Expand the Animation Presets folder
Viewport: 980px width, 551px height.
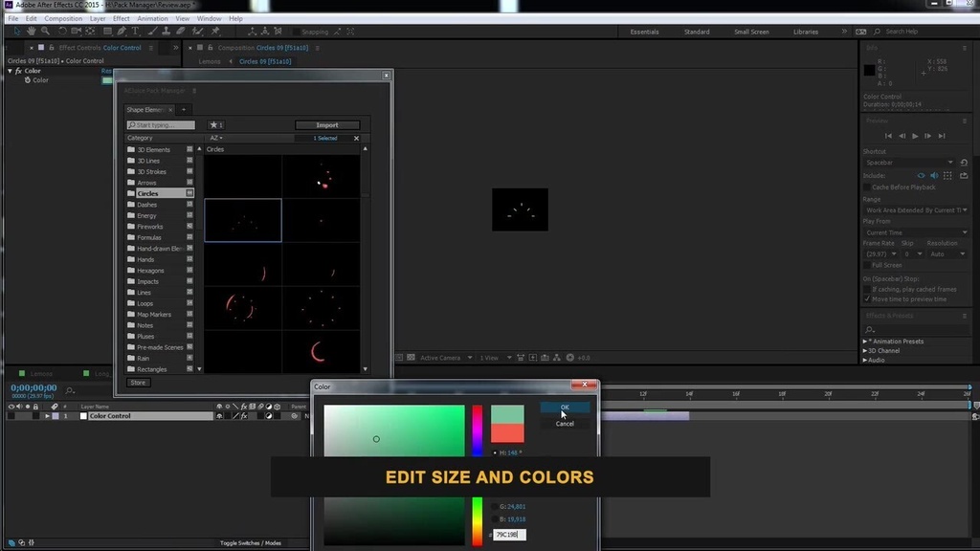865,342
